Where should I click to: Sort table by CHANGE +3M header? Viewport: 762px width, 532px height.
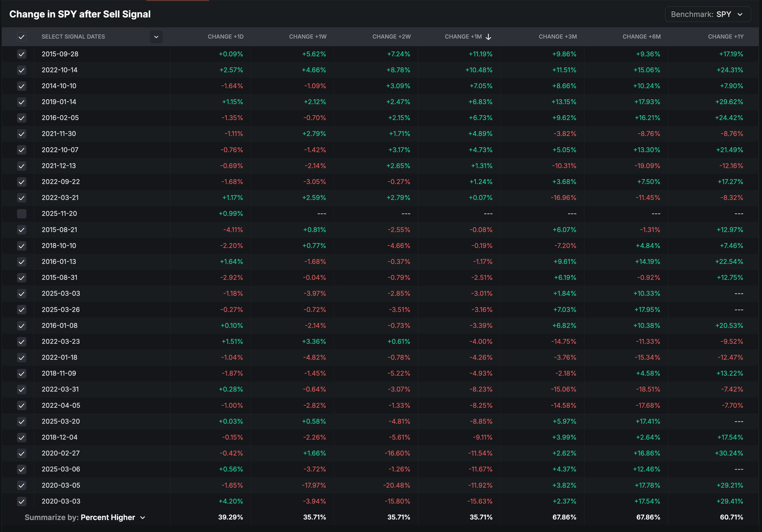point(557,37)
